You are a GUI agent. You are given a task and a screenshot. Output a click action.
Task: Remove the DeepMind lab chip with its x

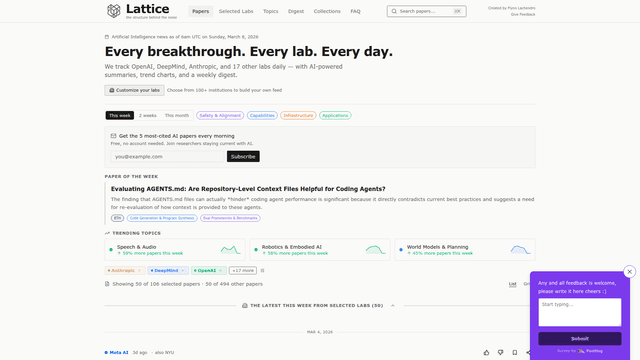183,271
